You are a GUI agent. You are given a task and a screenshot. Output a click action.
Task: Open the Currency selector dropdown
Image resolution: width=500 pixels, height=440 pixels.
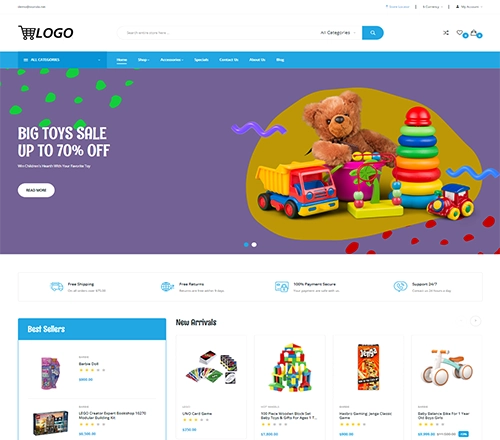pos(433,7)
